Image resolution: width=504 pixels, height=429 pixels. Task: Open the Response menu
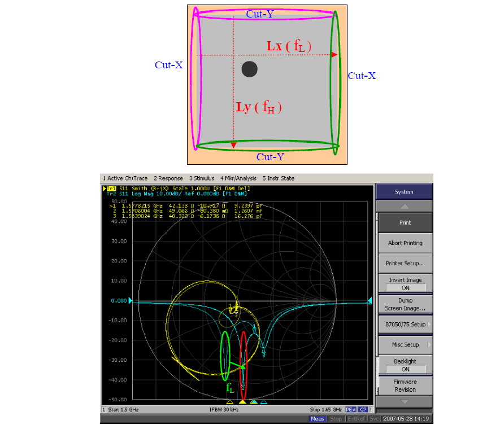[x=168, y=178]
